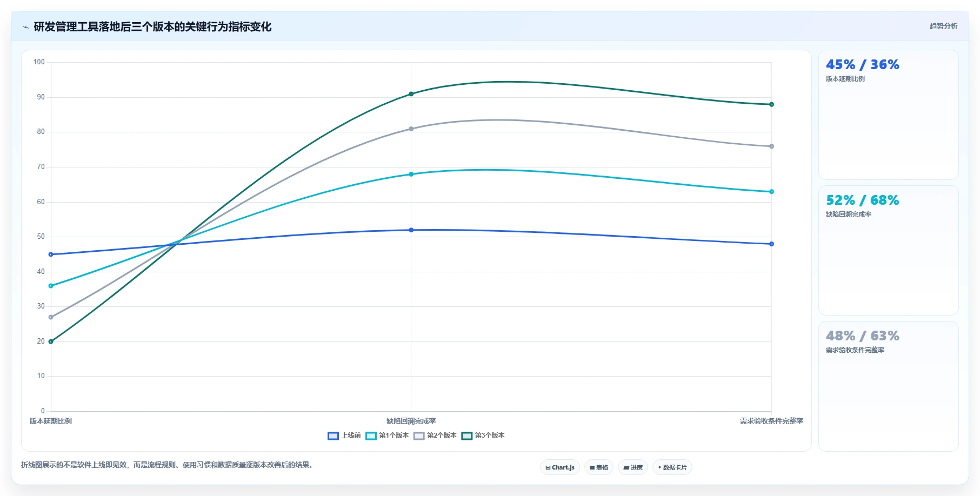980x496 pixels.
Task: Click the footnote starting with 折线图展示的不是
Action: [x=168, y=465]
